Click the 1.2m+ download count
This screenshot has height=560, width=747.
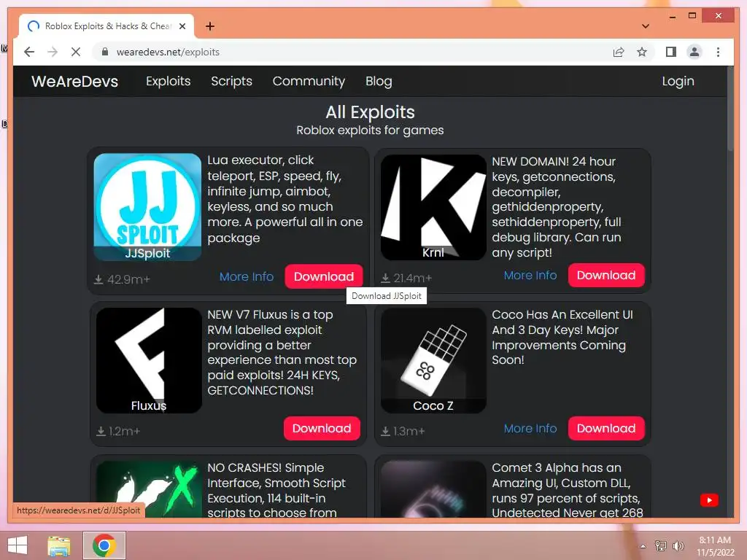[x=118, y=432]
